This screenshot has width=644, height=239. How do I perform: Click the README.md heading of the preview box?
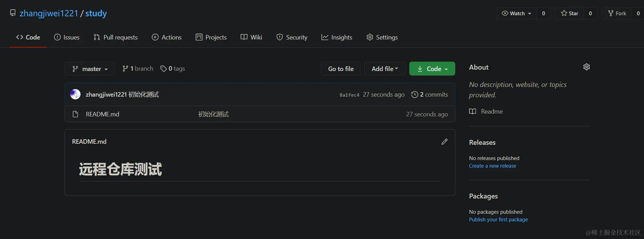[89, 141]
